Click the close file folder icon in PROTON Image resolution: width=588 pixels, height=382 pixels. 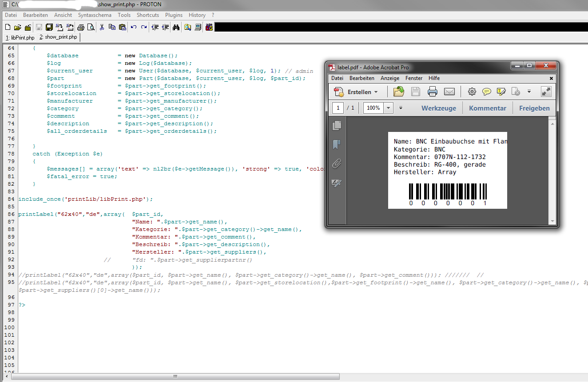click(28, 27)
